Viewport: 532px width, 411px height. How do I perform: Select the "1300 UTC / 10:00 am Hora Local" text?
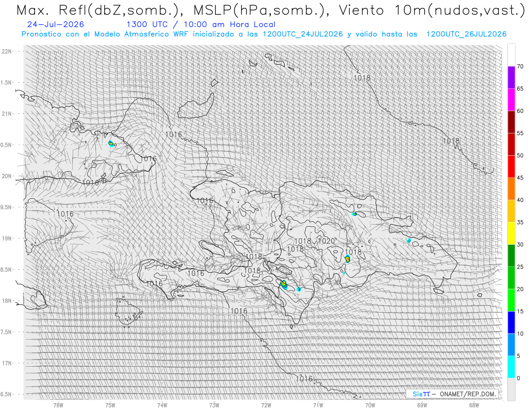click(x=201, y=24)
